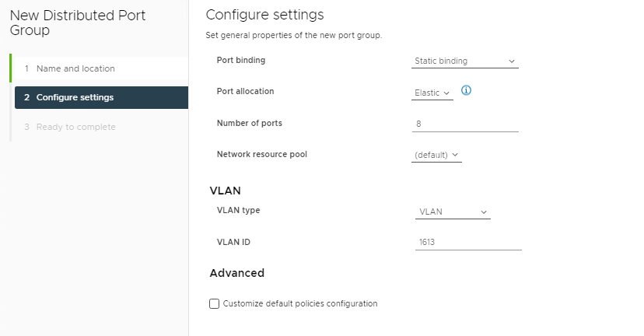
Task: Click the Network resource pool label
Action: click(261, 154)
